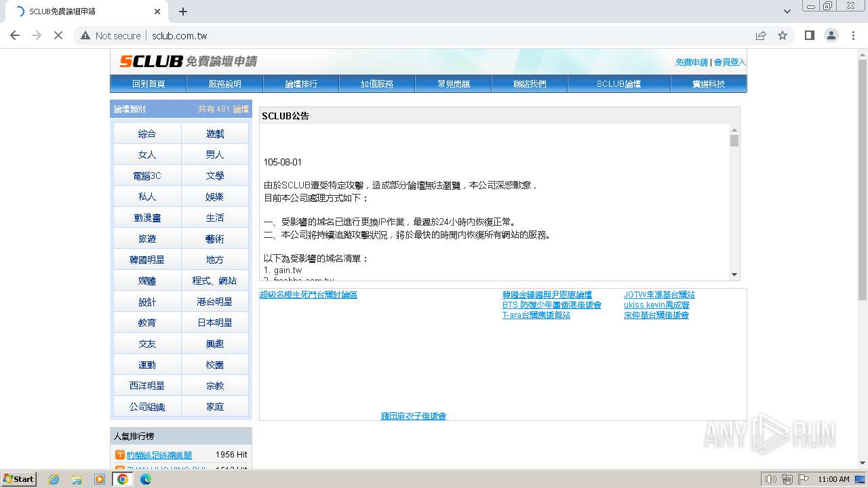The image size is (868, 488).
Task: Click the taskbar clock 11:00 AM
Action: (x=833, y=479)
